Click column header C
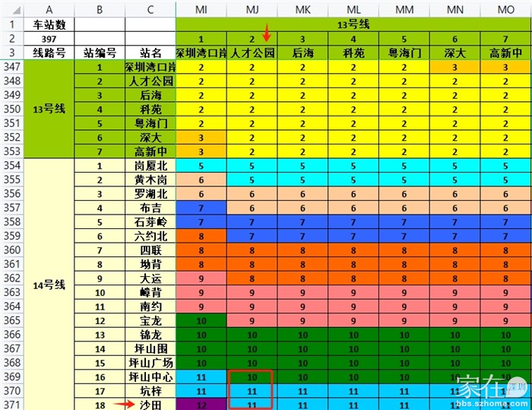This screenshot has width=532, height=410. pyautogui.click(x=150, y=8)
